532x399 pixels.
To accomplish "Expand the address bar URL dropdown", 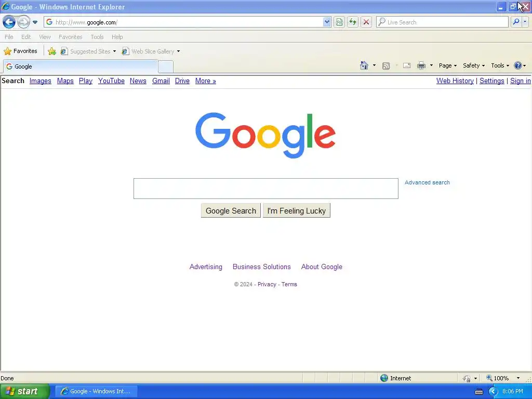I will point(327,22).
